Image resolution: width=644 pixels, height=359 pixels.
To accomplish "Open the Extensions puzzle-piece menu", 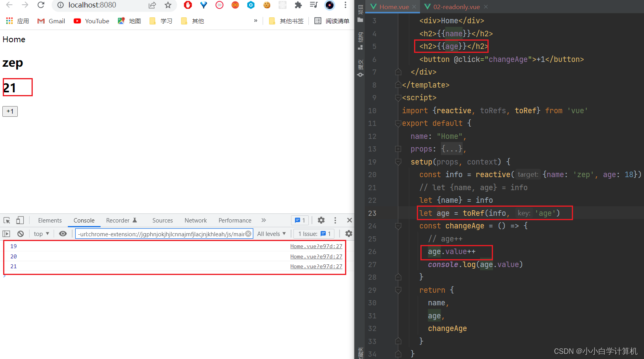I will [298, 5].
